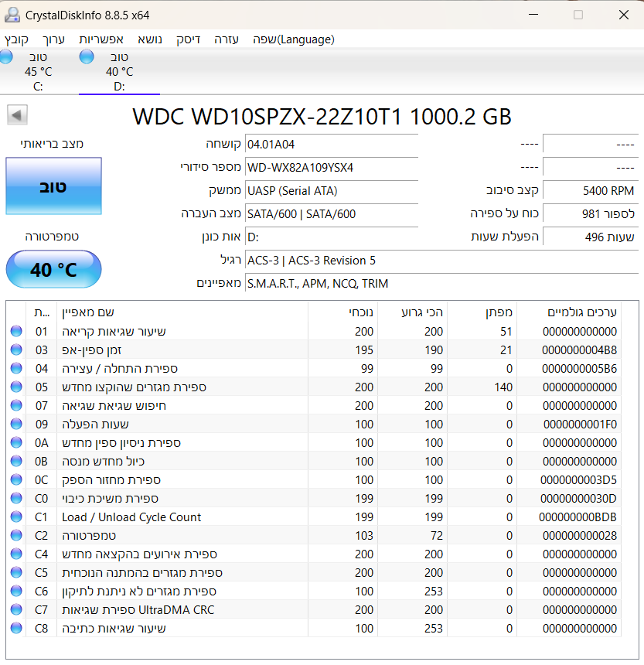Click the status dot next to attribute 01
Image resolution: width=644 pixels, height=665 pixels.
click(x=17, y=331)
